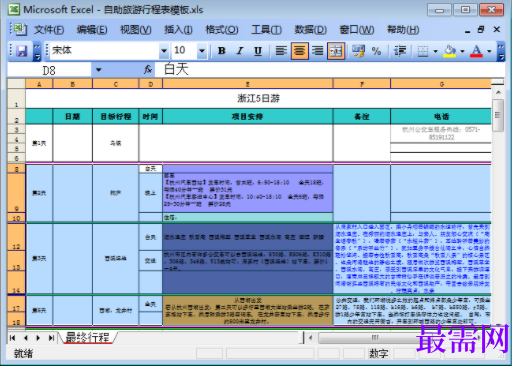Open the 帮助(H) menu

point(403,30)
